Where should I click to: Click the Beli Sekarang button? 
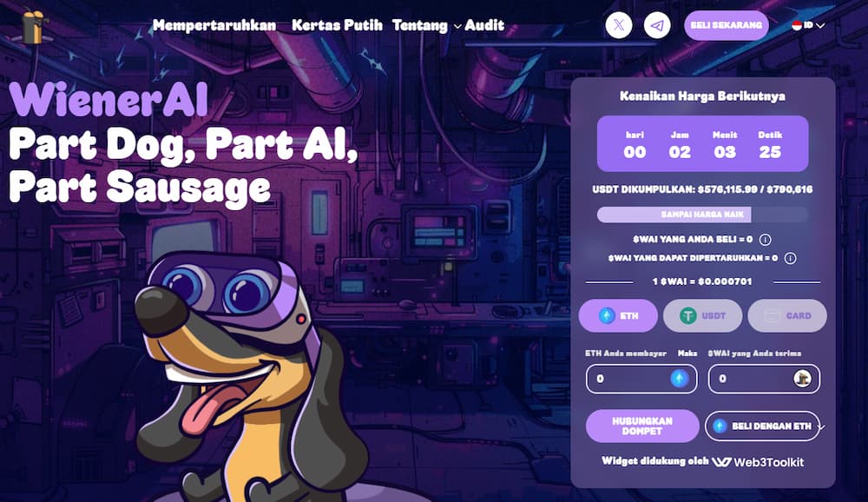[727, 25]
